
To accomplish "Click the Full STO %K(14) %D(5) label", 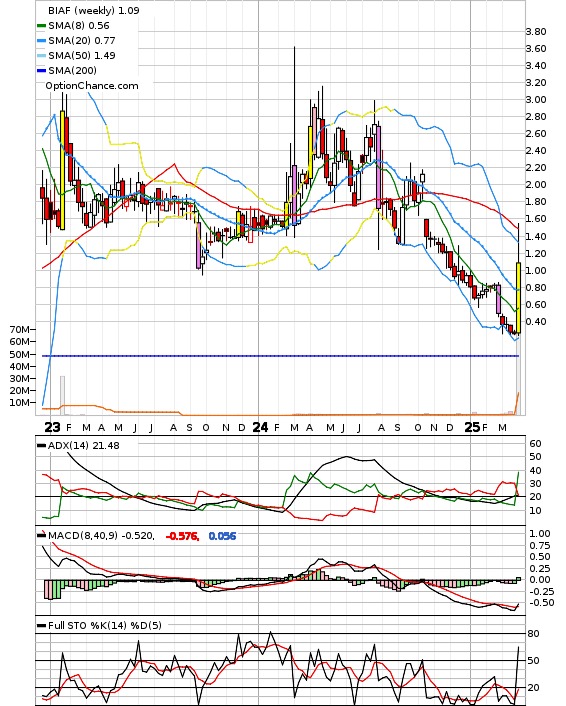I will point(104,625).
